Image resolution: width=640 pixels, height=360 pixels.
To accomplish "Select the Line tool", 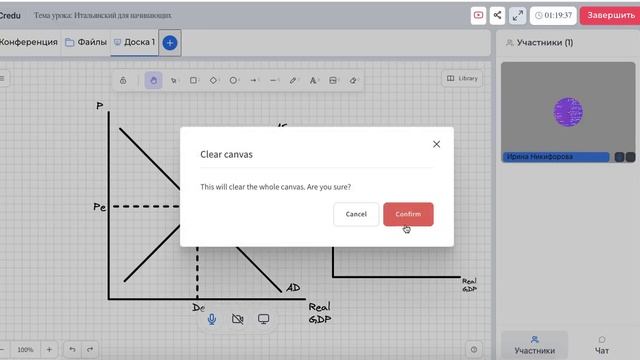I will pos(273,80).
